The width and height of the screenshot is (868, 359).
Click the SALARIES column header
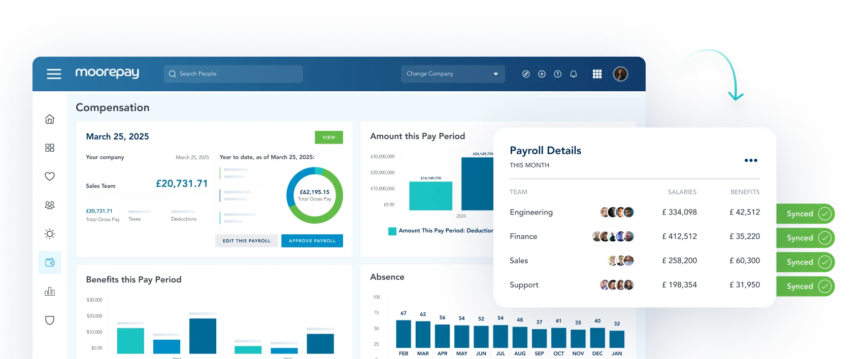pyautogui.click(x=682, y=192)
